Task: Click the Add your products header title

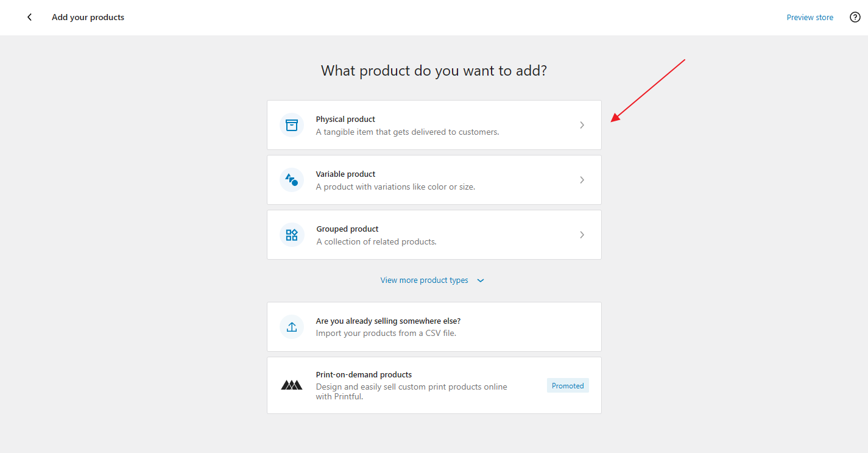Action: point(88,17)
